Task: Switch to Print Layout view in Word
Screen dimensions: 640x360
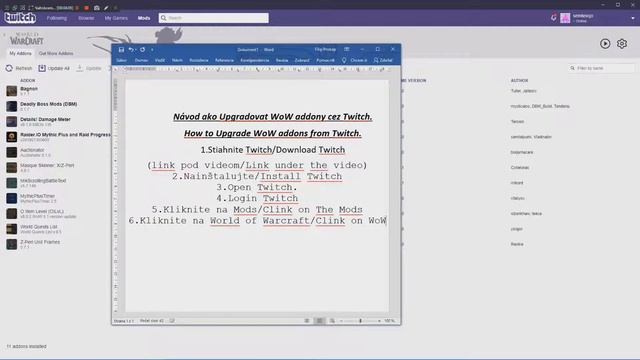Action: 320,321
